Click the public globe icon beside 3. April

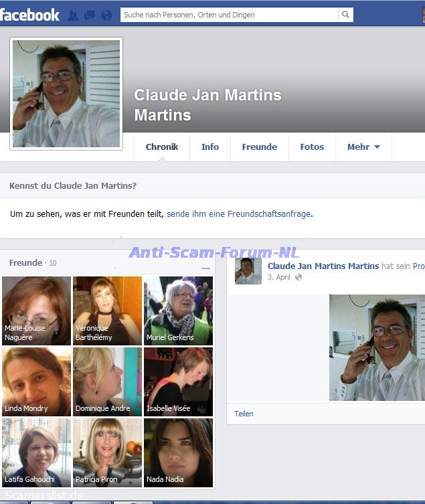click(x=299, y=277)
